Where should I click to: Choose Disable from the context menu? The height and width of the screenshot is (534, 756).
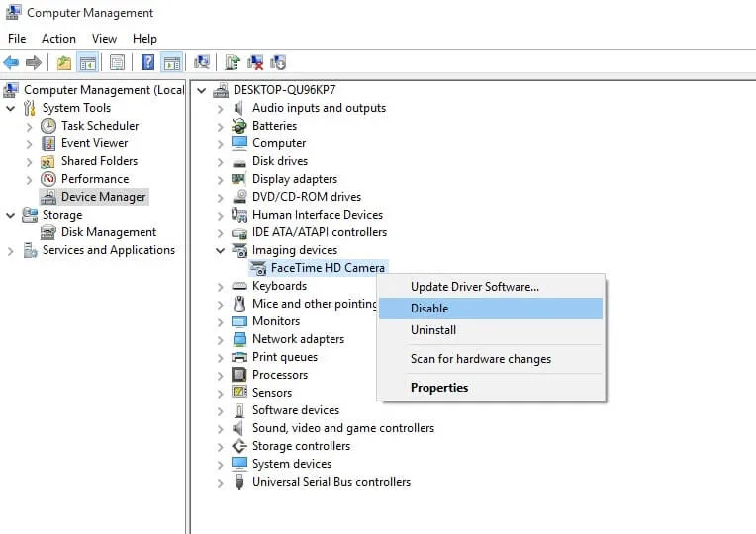[x=429, y=309]
